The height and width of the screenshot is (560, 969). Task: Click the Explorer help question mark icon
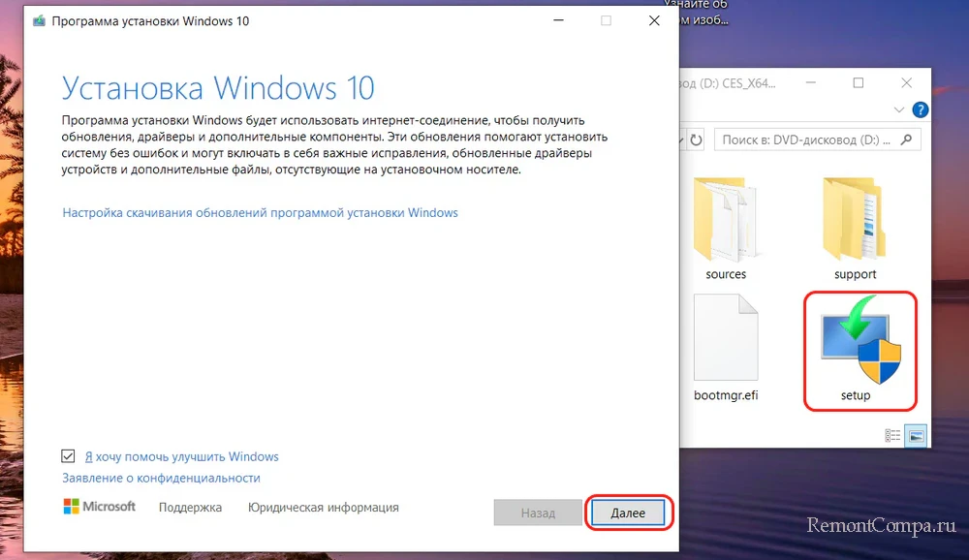click(x=921, y=109)
